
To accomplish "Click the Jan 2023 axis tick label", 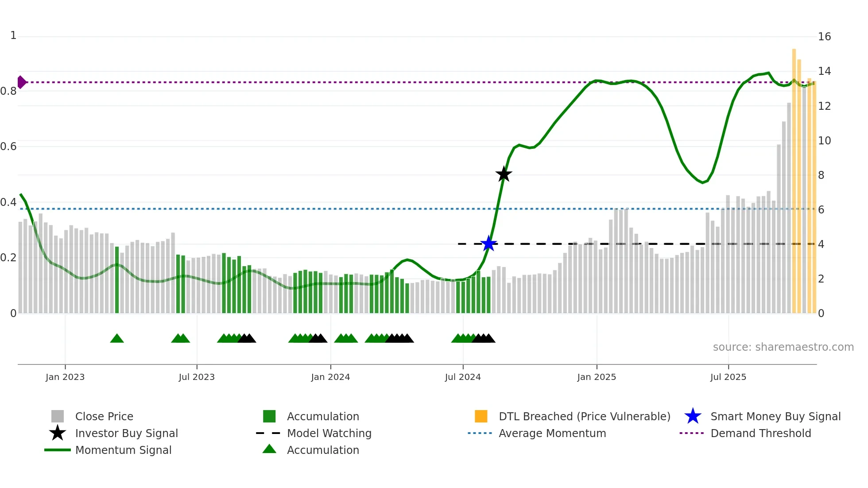I will 65,377.
